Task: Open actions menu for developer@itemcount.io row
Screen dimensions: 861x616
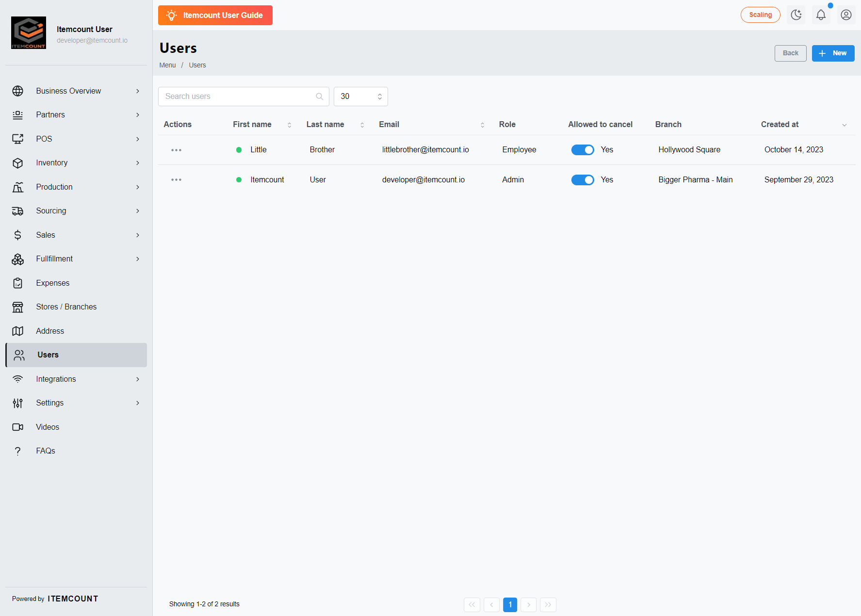Action: (x=176, y=180)
